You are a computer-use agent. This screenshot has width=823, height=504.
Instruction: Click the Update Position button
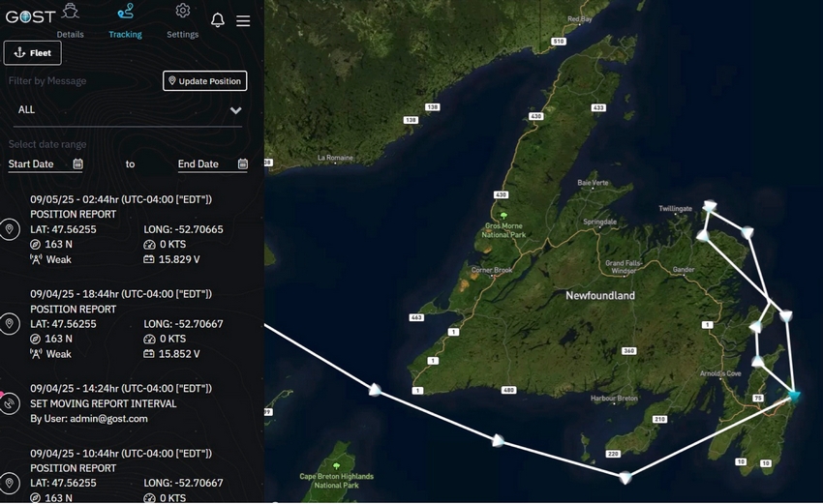point(204,81)
